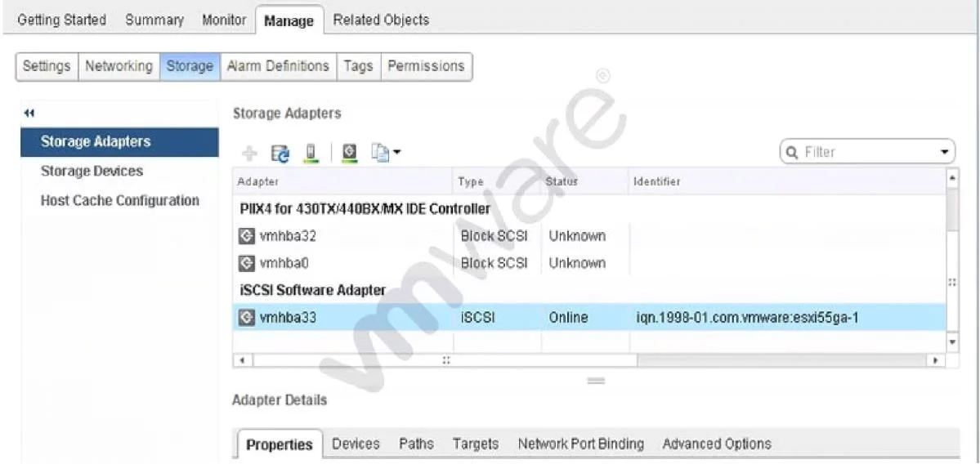Click the Settings sub-tab
980x464 pixels.
[47, 66]
